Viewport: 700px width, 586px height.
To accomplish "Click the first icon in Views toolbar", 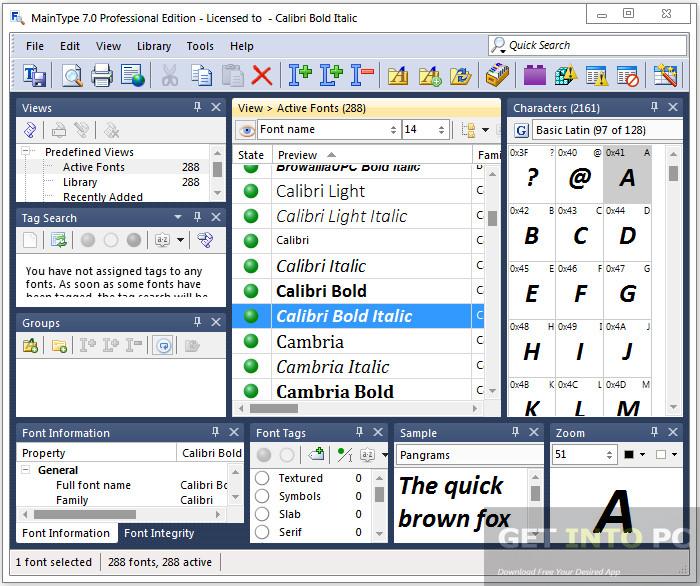I will click(x=30, y=130).
